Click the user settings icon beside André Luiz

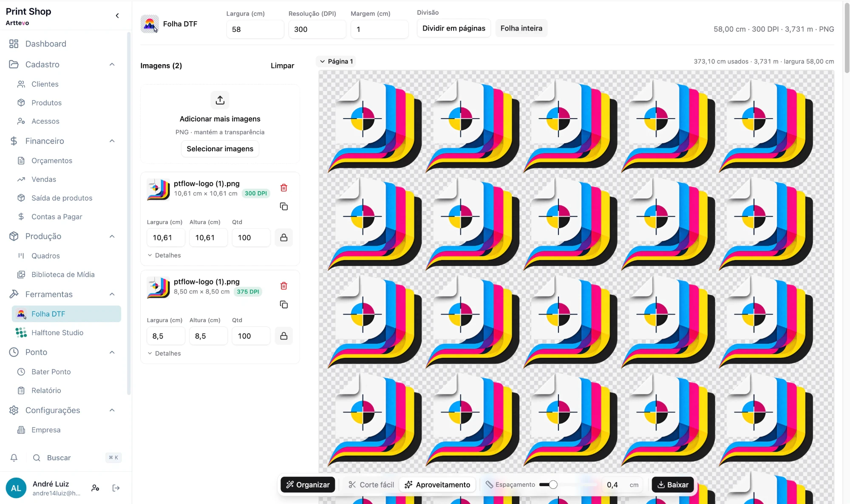95,488
